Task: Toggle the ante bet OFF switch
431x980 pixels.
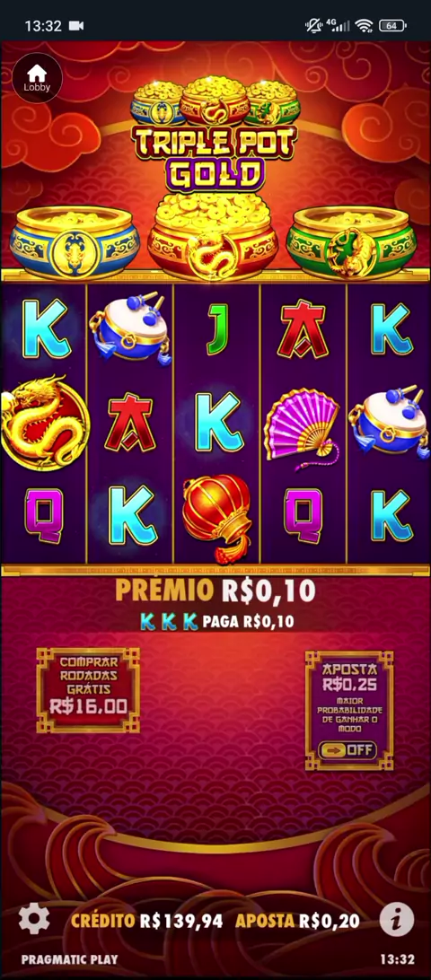Action: click(x=347, y=750)
